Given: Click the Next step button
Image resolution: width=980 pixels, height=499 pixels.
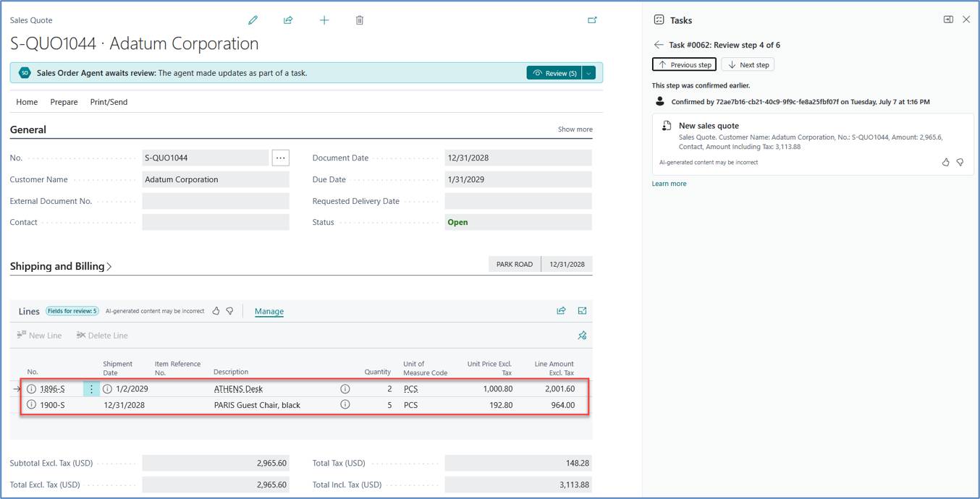Looking at the screenshot, I should tap(748, 64).
